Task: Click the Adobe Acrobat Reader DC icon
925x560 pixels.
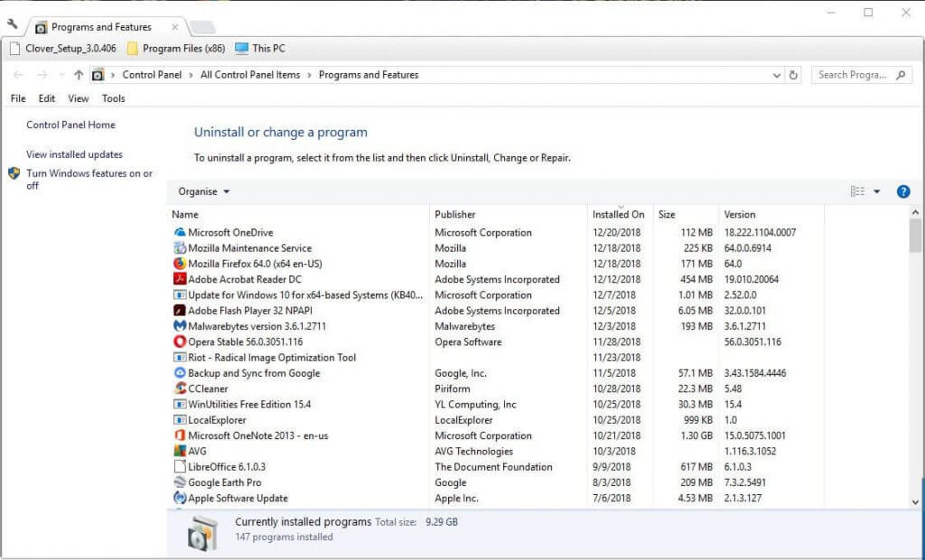Action: coord(180,279)
